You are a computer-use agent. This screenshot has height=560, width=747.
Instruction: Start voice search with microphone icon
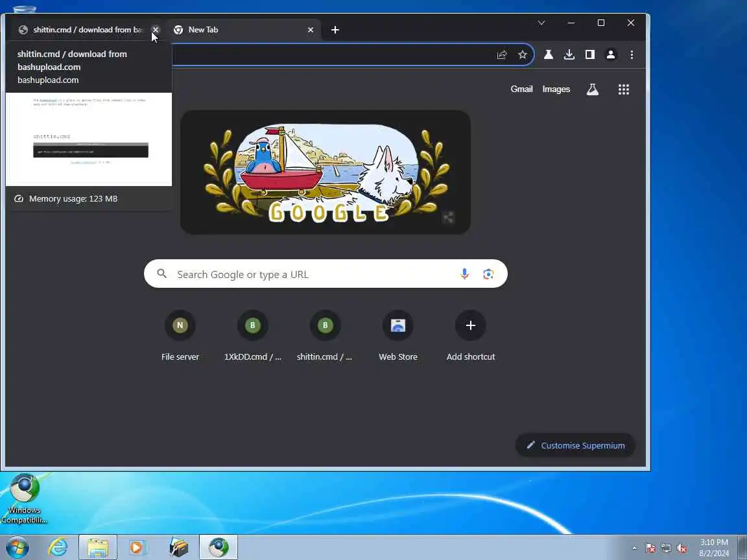pyautogui.click(x=464, y=274)
